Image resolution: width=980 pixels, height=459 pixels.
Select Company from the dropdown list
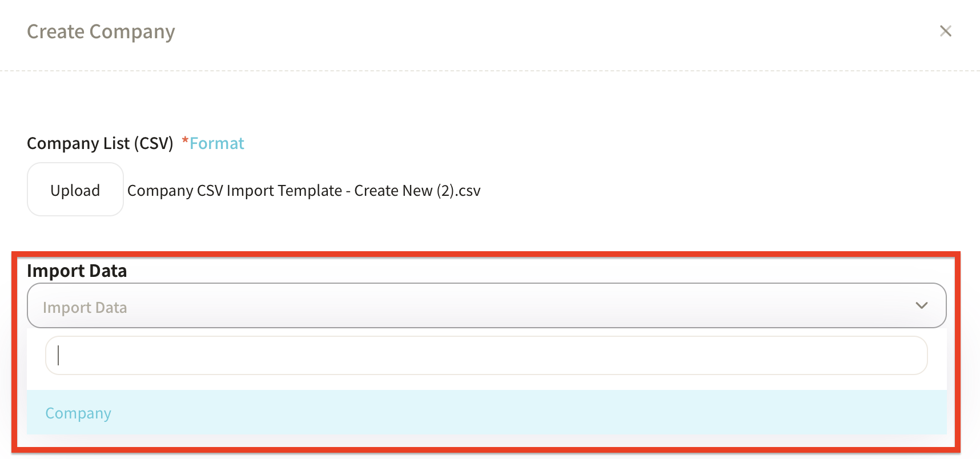[78, 413]
